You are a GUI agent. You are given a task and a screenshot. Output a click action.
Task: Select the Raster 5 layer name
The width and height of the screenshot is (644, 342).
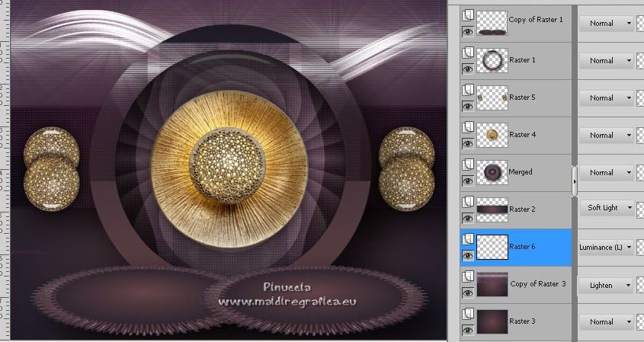tap(522, 97)
